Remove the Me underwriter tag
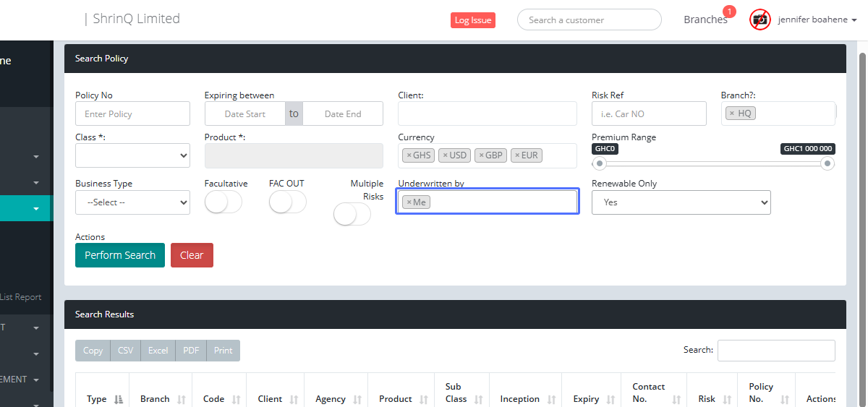868x407 pixels. [x=409, y=202]
